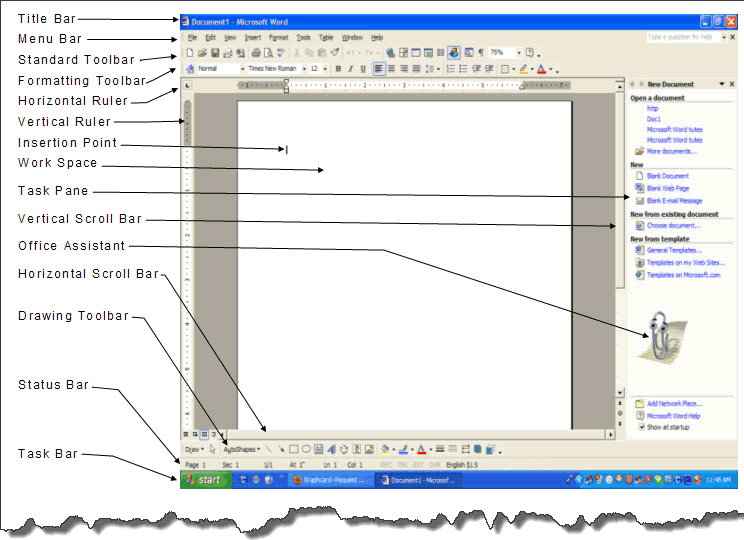Screen dimensions: 744x540
Task: Open the Tools menu
Action: [x=303, y=37]
